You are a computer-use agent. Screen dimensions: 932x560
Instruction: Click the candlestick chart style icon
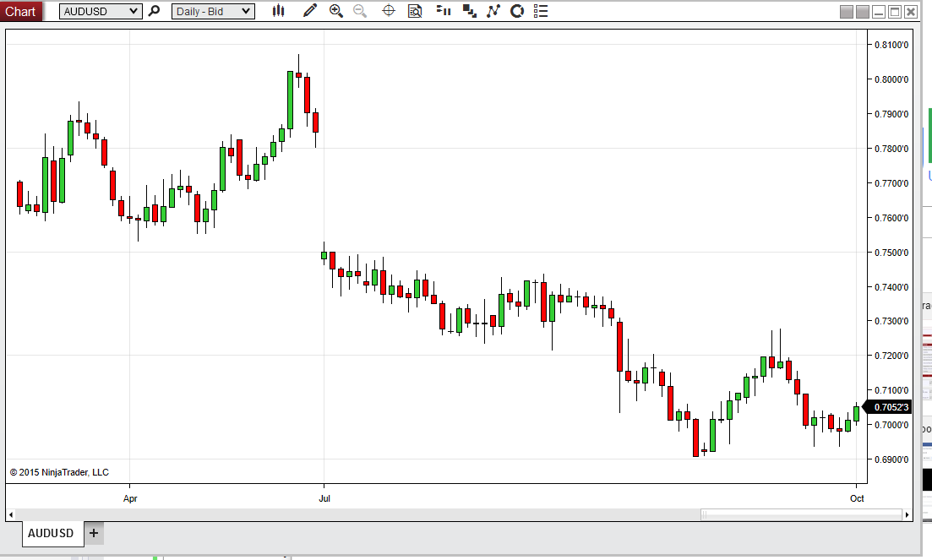click(x=278, y=11)
